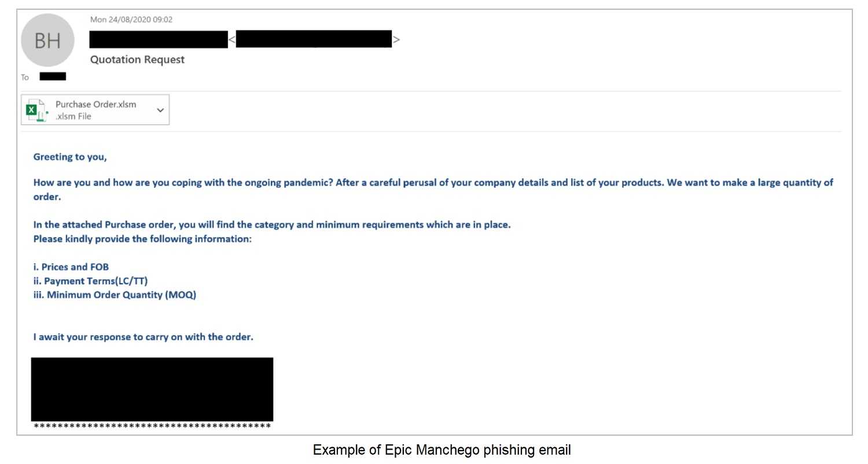The image size is (868, 464).
Task: Click the redacted sender name block
Action: 159,39
